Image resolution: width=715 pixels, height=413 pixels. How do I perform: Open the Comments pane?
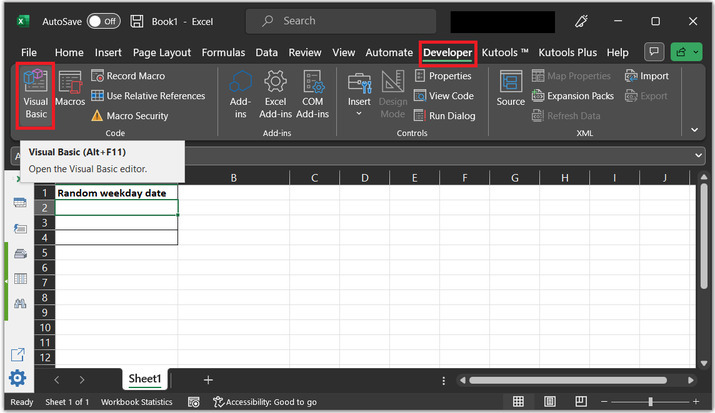pos(654,52)
